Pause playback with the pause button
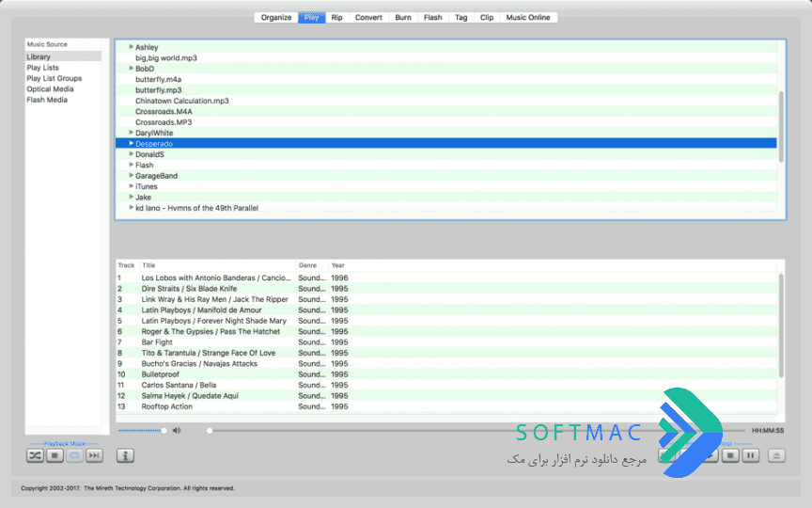Screen dimensions: 812x508 (751, 455)
